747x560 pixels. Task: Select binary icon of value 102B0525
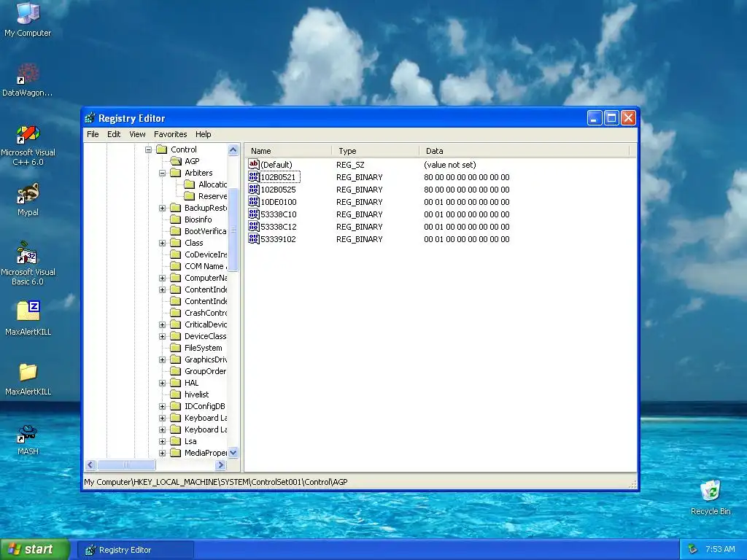253,189
